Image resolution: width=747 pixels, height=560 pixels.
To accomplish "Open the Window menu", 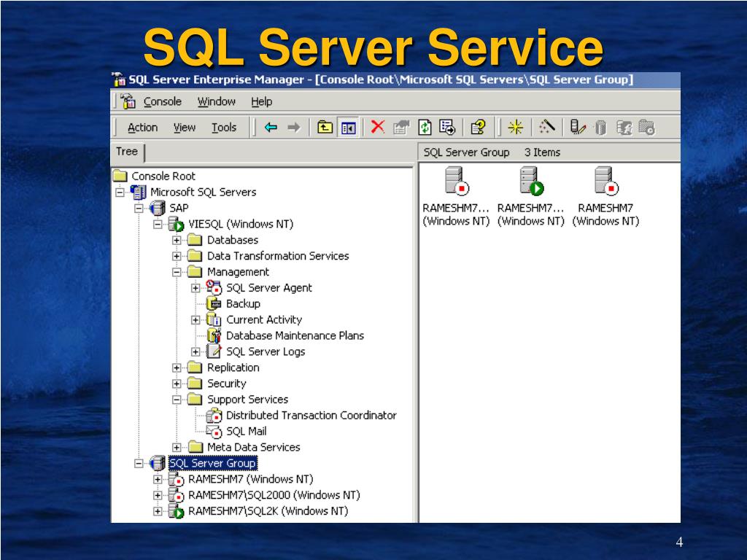I will point(216,101).
